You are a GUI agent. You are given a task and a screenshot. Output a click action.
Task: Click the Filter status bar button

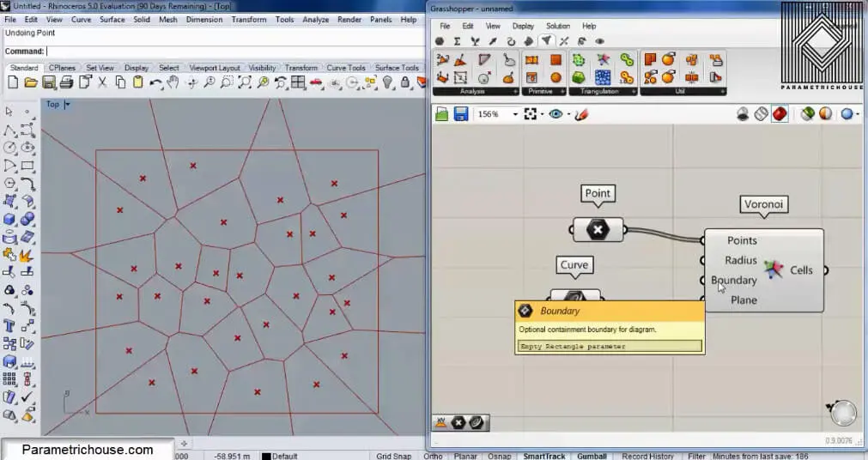696,456
